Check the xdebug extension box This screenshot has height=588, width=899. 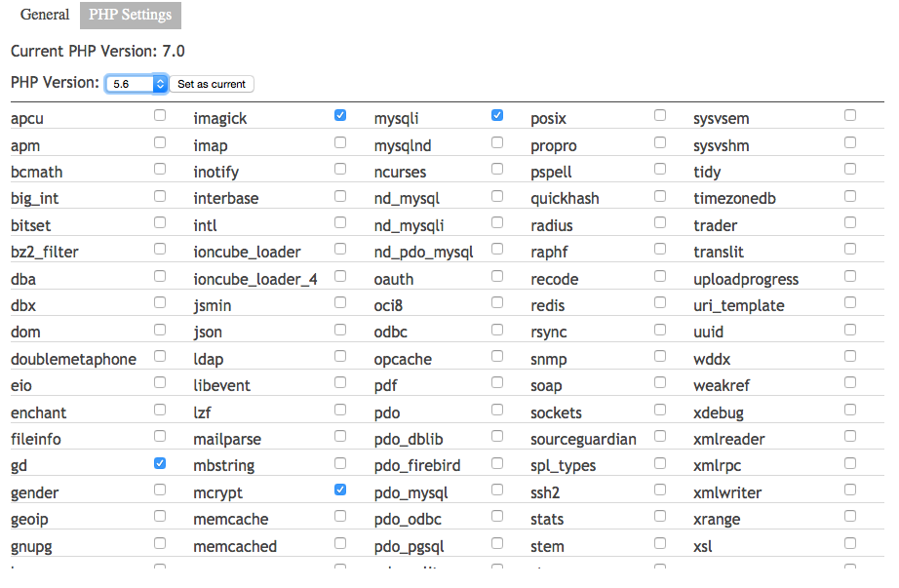point(850,410)
